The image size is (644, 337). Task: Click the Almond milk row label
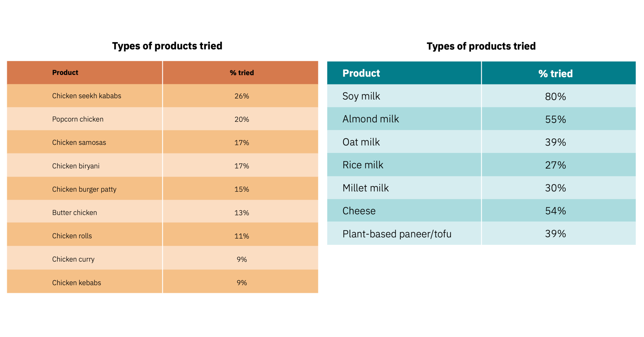[x=371, y=119]
